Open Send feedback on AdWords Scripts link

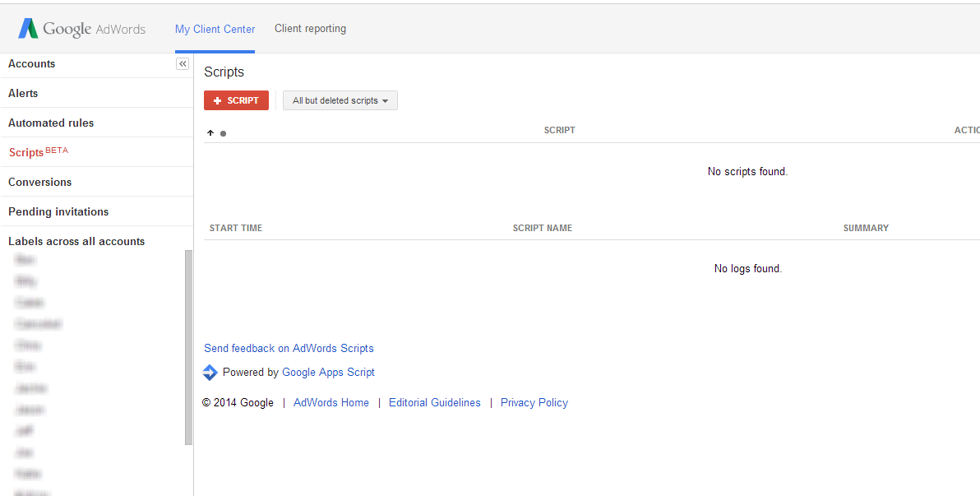[289, 349]
